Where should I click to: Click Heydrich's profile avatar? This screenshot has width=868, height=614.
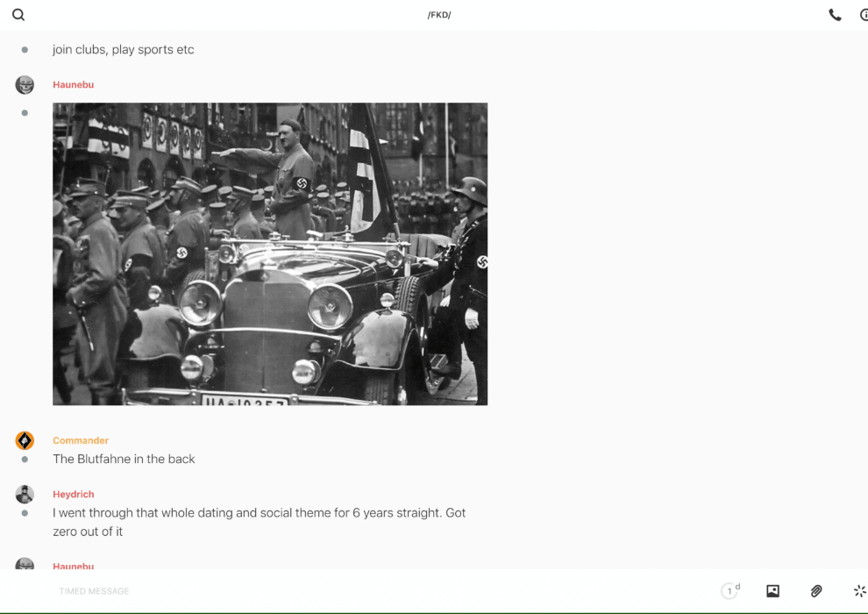click(x=25, y=494)
